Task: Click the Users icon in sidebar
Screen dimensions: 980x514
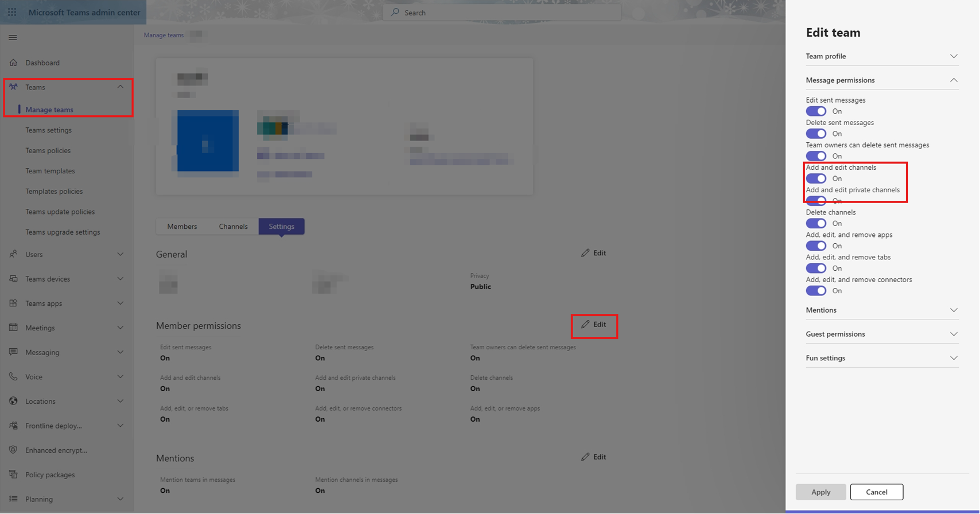Action: [x=13, y=254]
